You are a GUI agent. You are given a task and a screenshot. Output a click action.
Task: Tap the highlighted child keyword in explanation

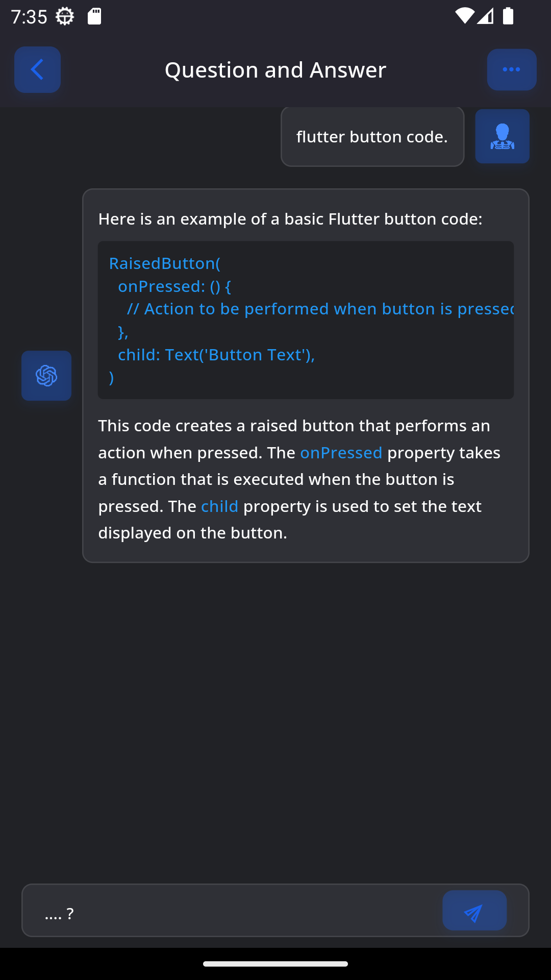219,506
